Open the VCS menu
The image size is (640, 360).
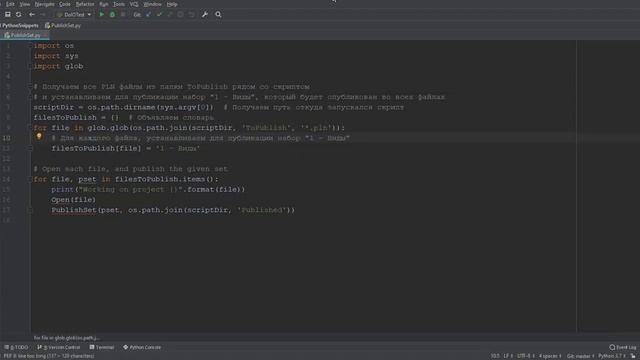click(x=134, y=4)
